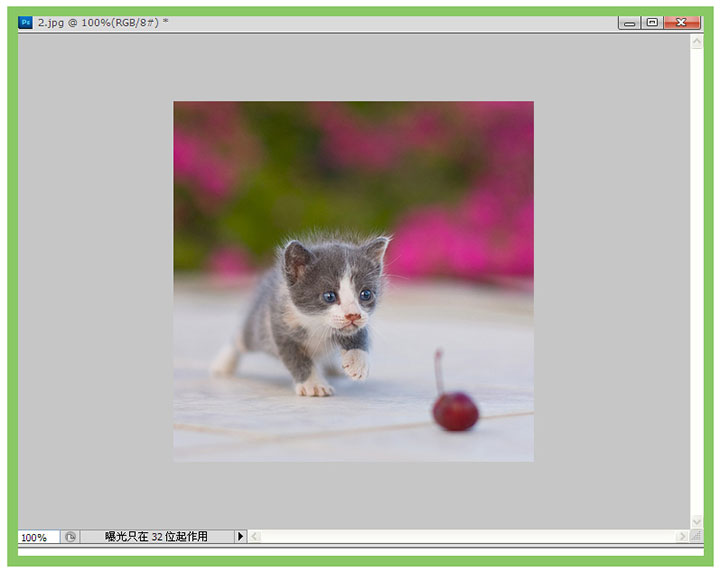This screenshot has height=572, width=720.
Task: Click the horizontal scrollbar left arrow
Action: tap(255, 537)
